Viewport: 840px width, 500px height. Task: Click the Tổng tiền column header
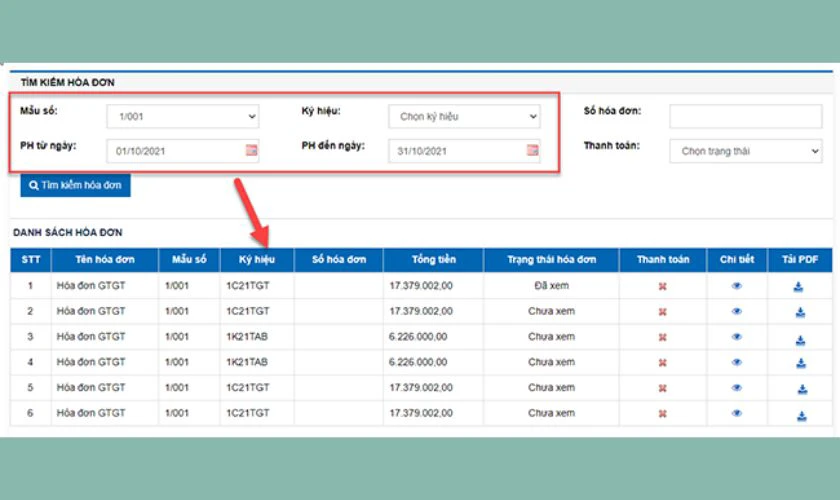click(433, 260)
